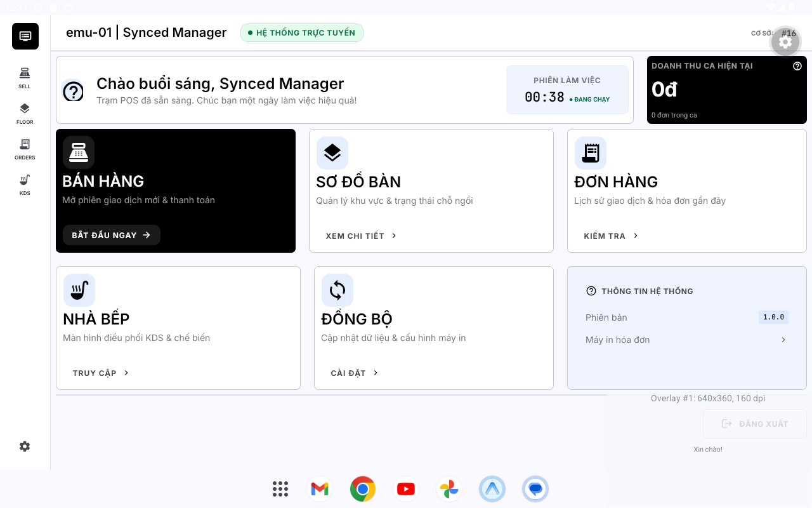Screen dimensions: 812x508
Task: Click help icon in DOANH THU CA HIỆN TẠI
Action: 797,65
